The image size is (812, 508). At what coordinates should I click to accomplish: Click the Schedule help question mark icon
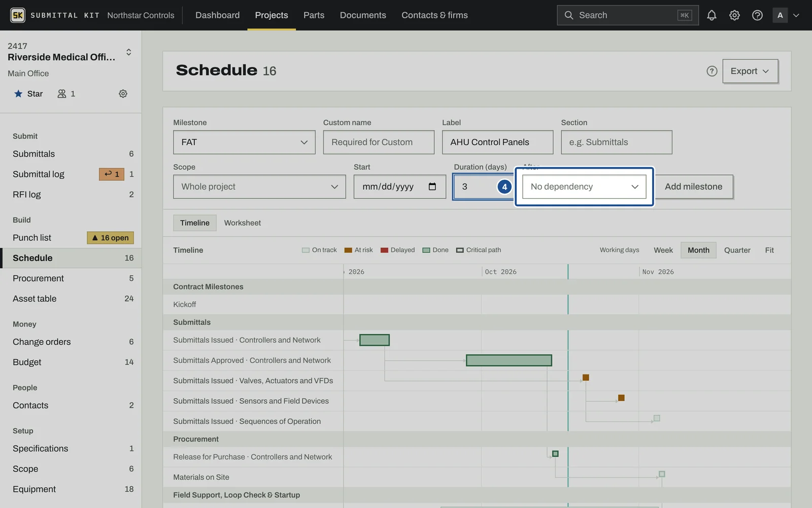tap(712, 71)
